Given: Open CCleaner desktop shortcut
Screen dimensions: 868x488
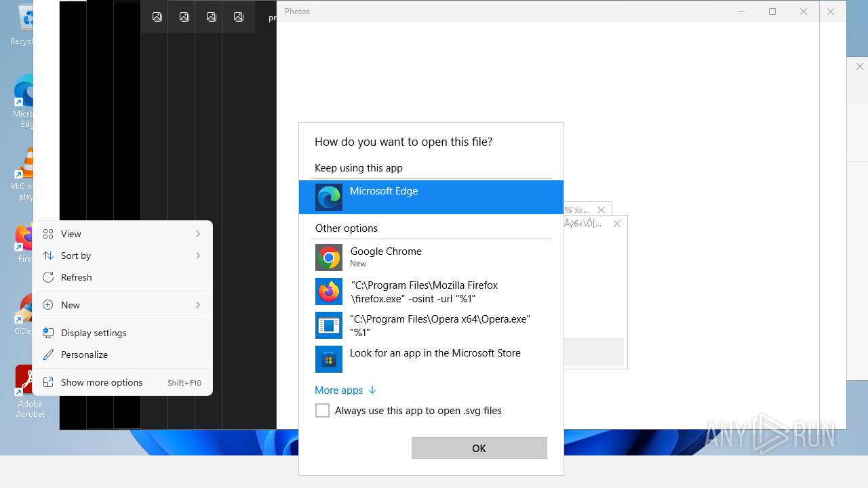Looking at the screenshot, I should [24, 315].
